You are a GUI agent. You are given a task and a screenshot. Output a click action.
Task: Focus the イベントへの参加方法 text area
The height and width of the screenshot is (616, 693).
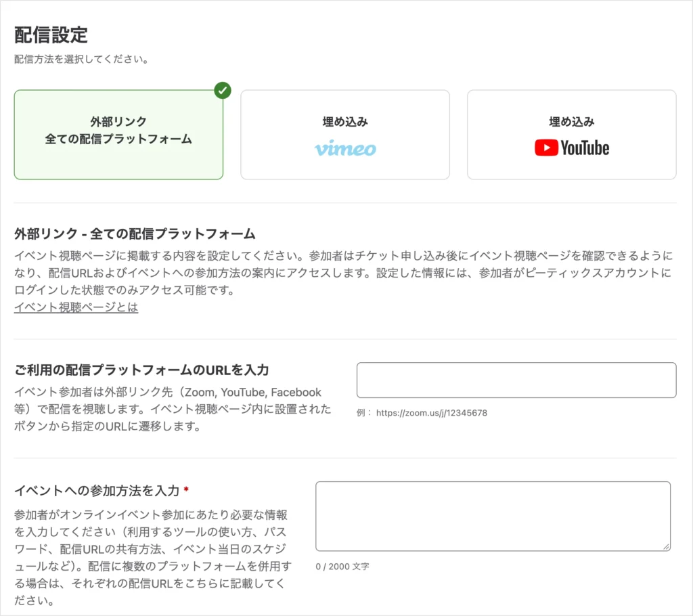point(493,516)
